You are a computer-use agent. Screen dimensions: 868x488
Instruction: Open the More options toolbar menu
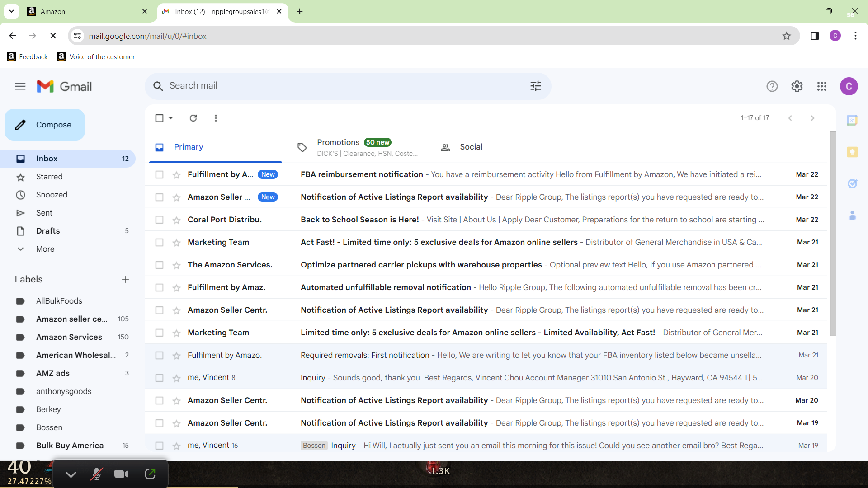tap(216, 118)
